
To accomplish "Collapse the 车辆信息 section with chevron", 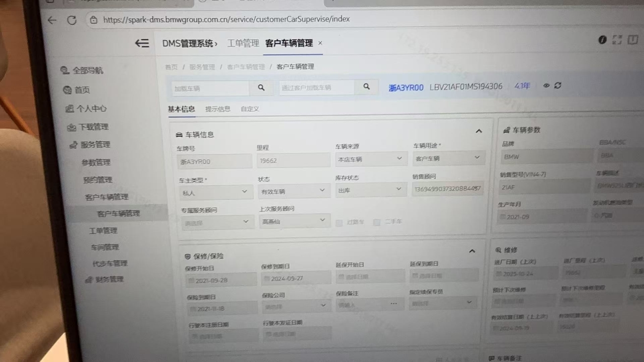I will (478, 131).
